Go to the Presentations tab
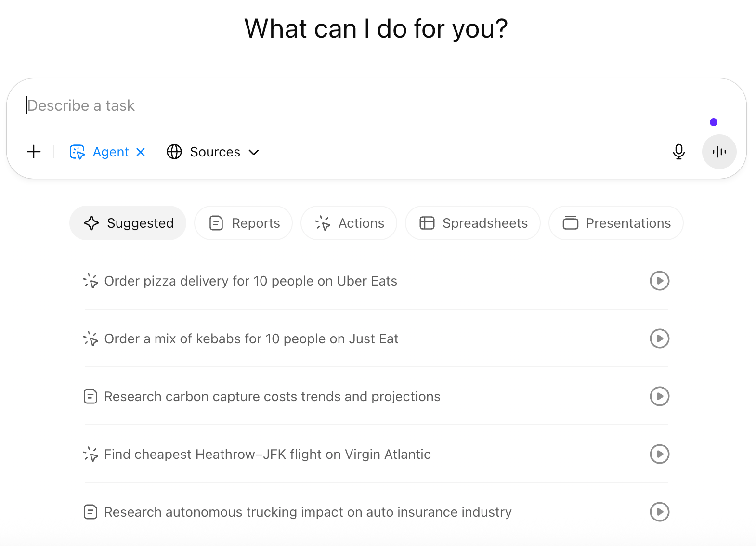Viewport: 756px width, 546px height. [616, 223]
